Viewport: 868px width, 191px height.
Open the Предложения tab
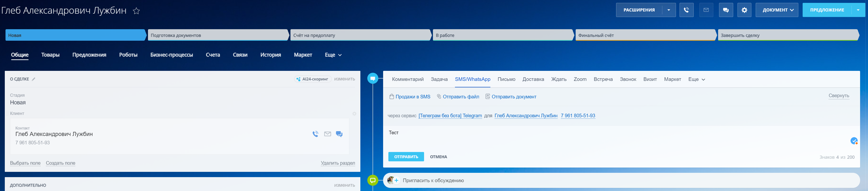point(89,55)
